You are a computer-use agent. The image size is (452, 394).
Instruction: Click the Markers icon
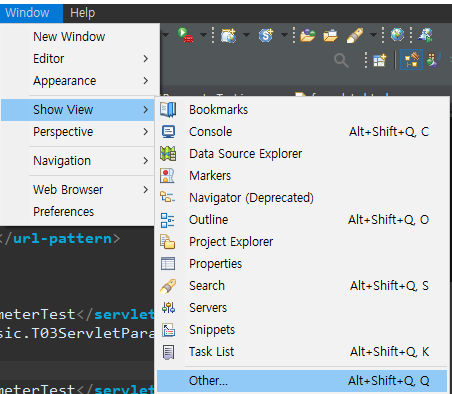(167, 176)
